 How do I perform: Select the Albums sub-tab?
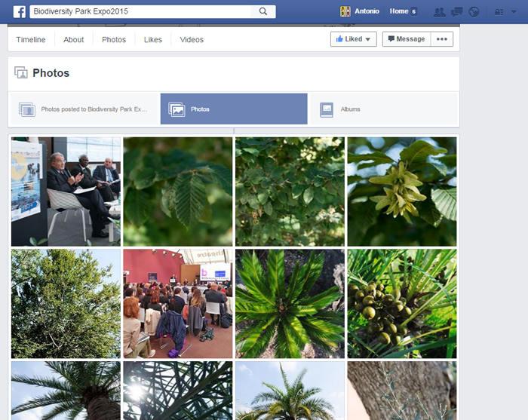coord(383,109)
